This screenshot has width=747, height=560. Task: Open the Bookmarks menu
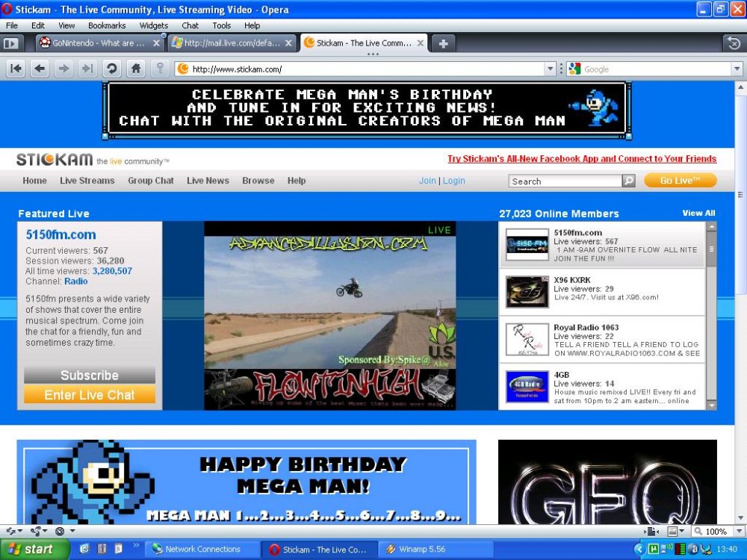coord(107,25)
